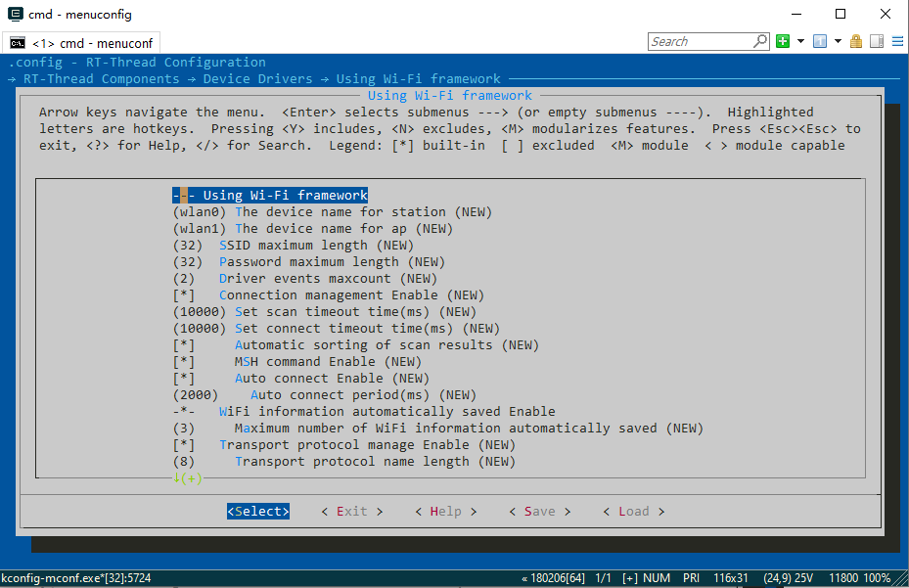Toggle Transport protocol manage Enable checkbox

[x=184, y=445]
